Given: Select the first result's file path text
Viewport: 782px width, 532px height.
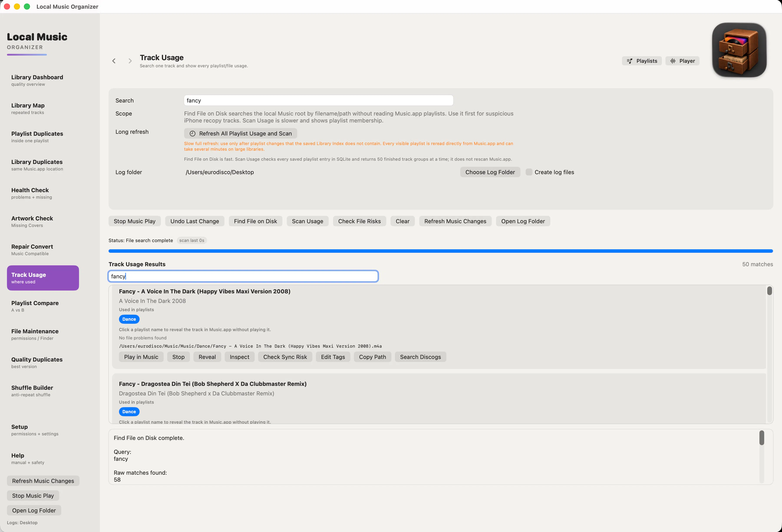Looking at the screenshot, I should click(250, 346).
